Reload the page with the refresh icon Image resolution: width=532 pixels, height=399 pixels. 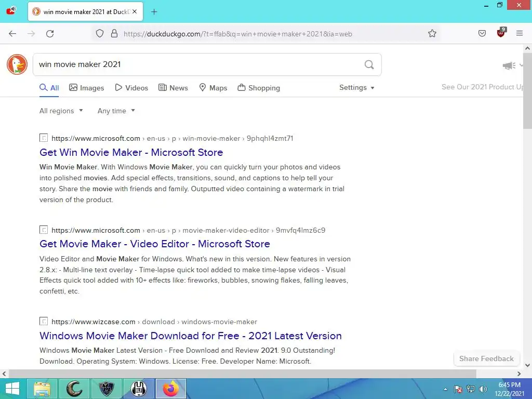pos(50,34)
